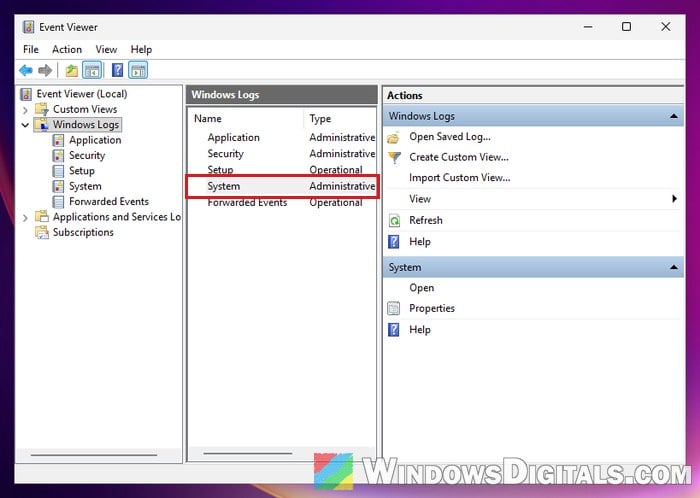The height and width of the screenshot is (498, 700).
Task: Click Open Saved Log... action
Action: 450,137
